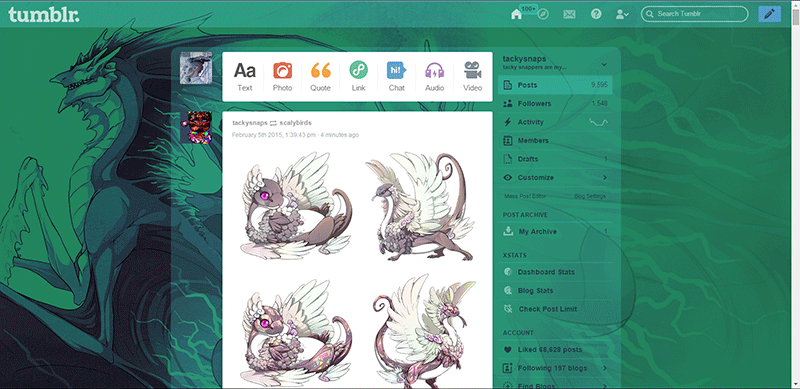This screenshot has height=389, width=800.
Task: Create a new Text post
Action: pos(244,77)
